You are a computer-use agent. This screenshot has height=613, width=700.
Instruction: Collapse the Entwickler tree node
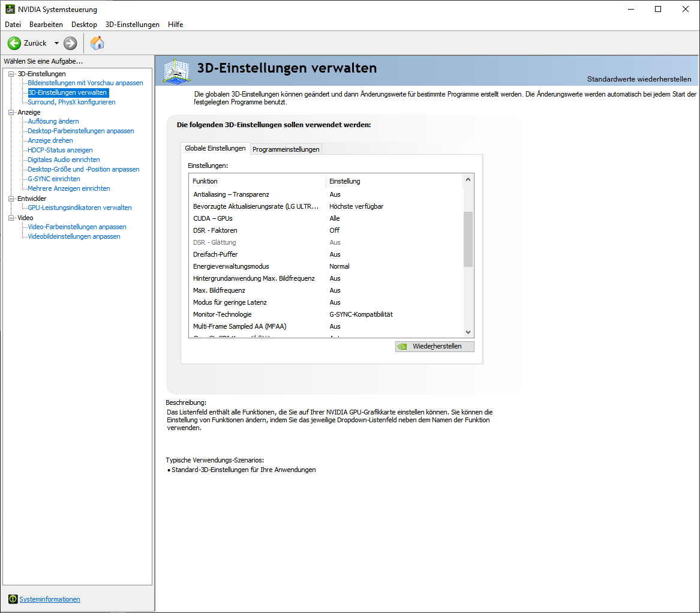click(x=11, y=199)
